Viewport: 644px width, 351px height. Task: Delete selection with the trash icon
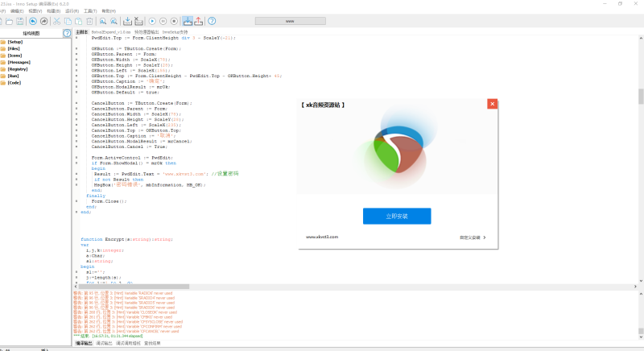point(89,22)
